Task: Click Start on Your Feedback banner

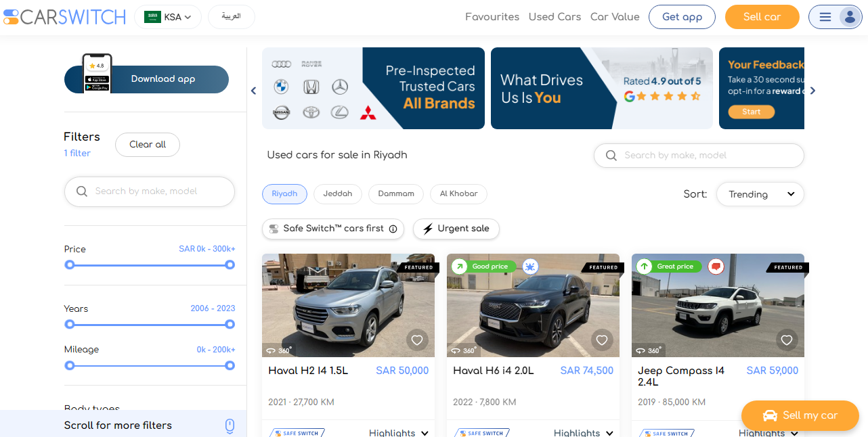Action: pyautogui.click(x=752, y=112)
